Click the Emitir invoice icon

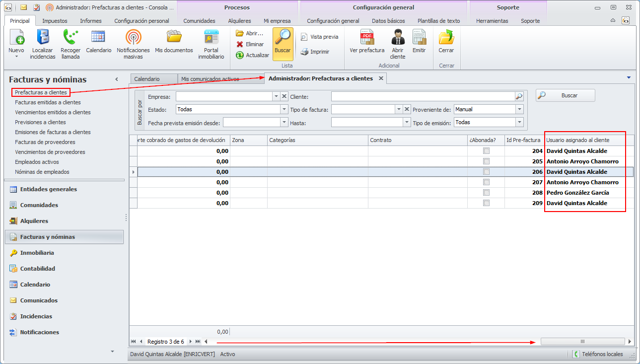pos(419,38)
